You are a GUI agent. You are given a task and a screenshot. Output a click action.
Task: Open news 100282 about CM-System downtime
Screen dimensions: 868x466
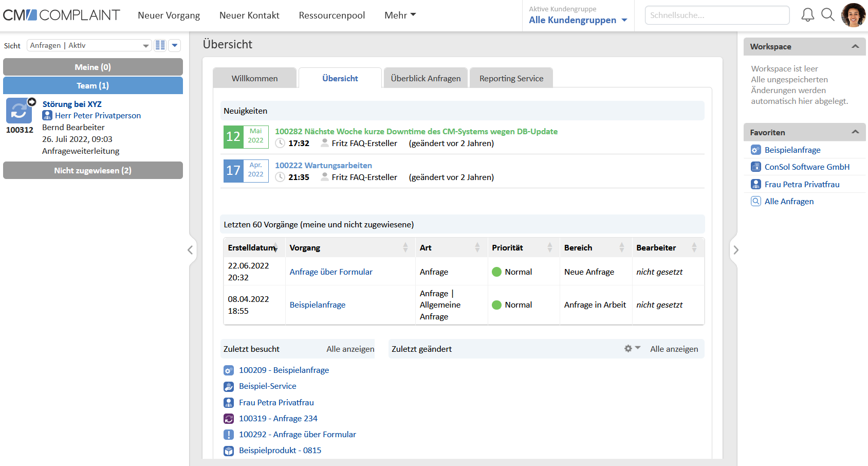416,131
